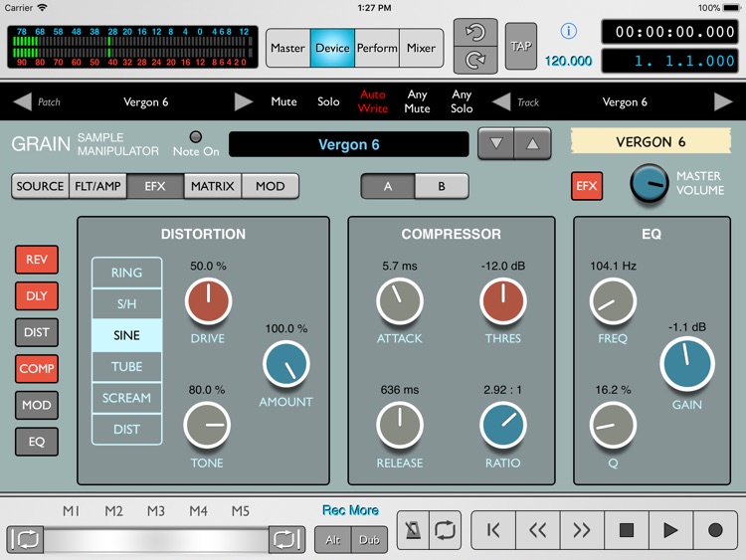The image size is (746, 560).
Task: Select previous preset with up triangle
Action: [532, 143]
